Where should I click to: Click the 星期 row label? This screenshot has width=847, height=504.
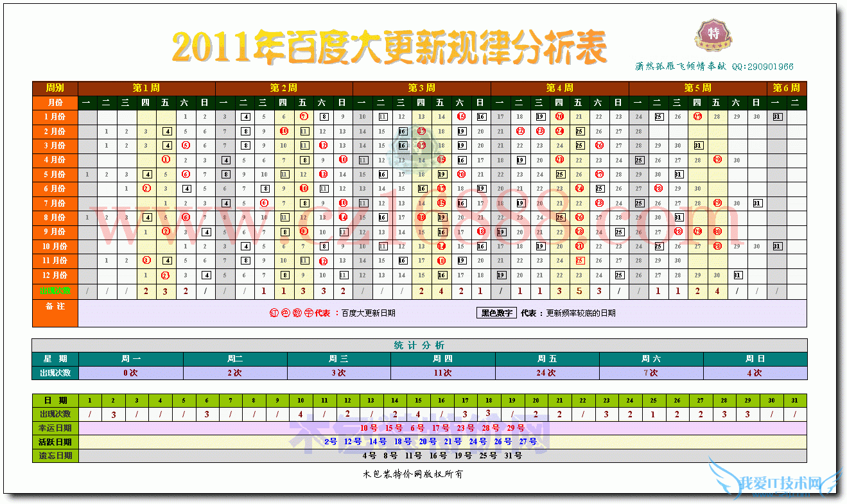tap(55, 359)
